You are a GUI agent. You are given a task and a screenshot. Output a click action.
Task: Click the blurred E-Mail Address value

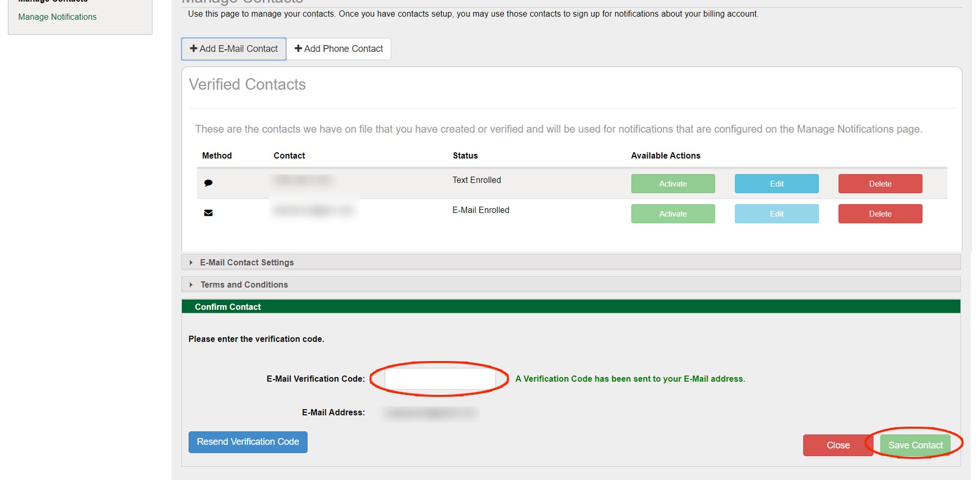pyautogui.click(x=430, y=413)
